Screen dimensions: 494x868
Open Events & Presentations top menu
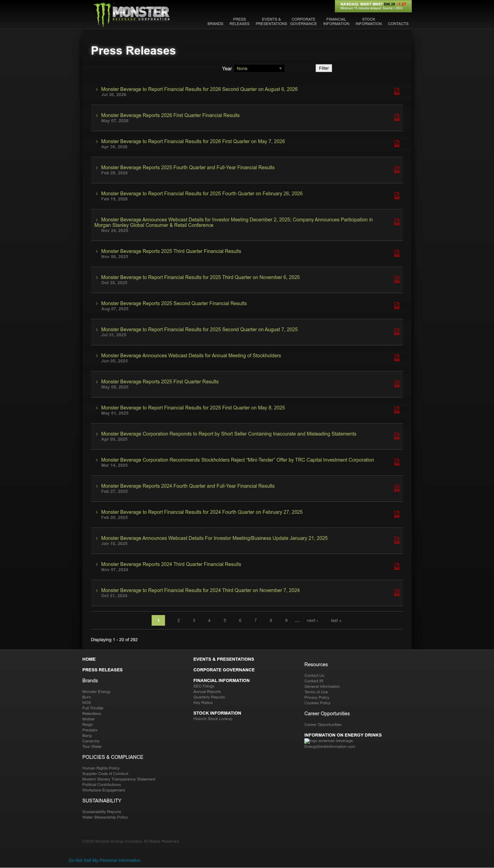tap(271, 21)
